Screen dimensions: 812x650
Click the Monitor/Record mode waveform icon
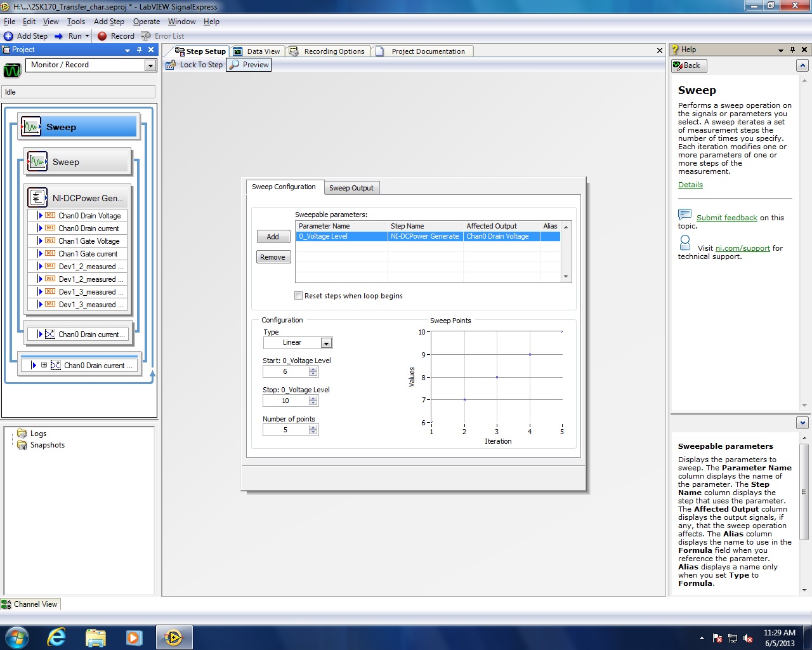click(13, 70)
